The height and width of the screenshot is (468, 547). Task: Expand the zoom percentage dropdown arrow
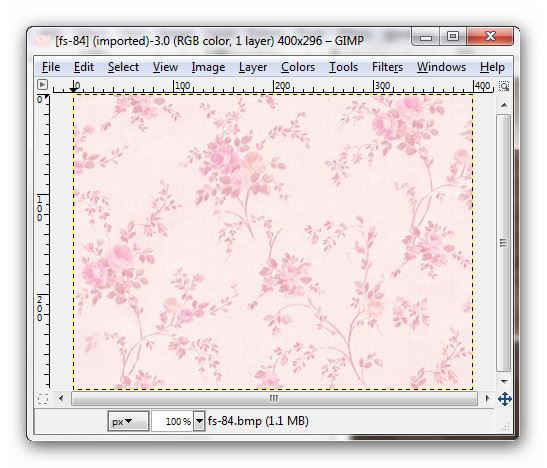point(199,421)
